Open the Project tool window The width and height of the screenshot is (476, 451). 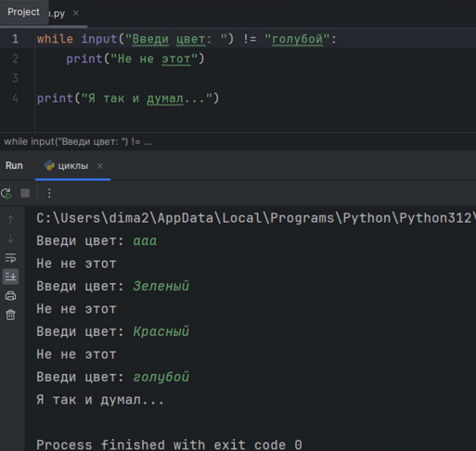tap(24, 12)
